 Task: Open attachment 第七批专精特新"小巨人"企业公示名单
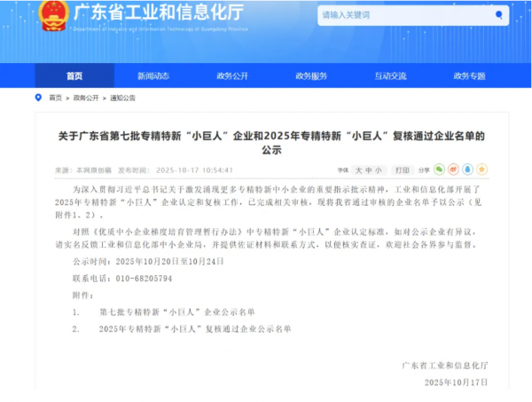[176, 312]
